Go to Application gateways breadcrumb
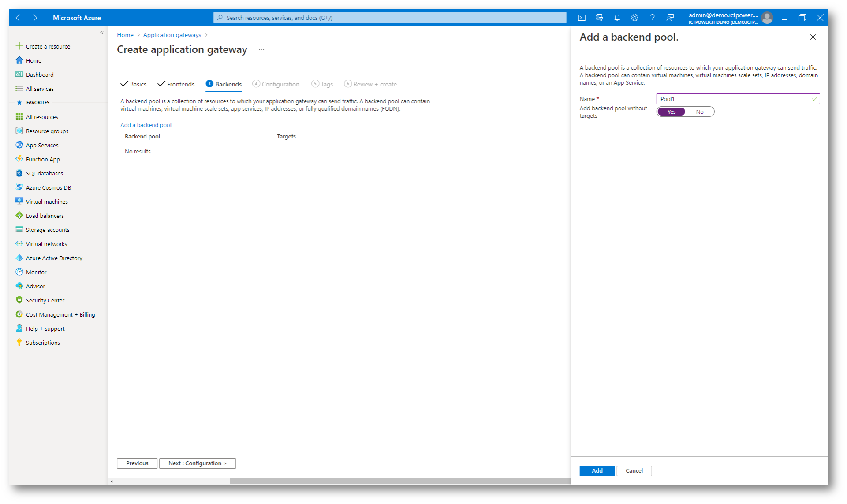This screenshot has width=847, height=504. (172, 35)
